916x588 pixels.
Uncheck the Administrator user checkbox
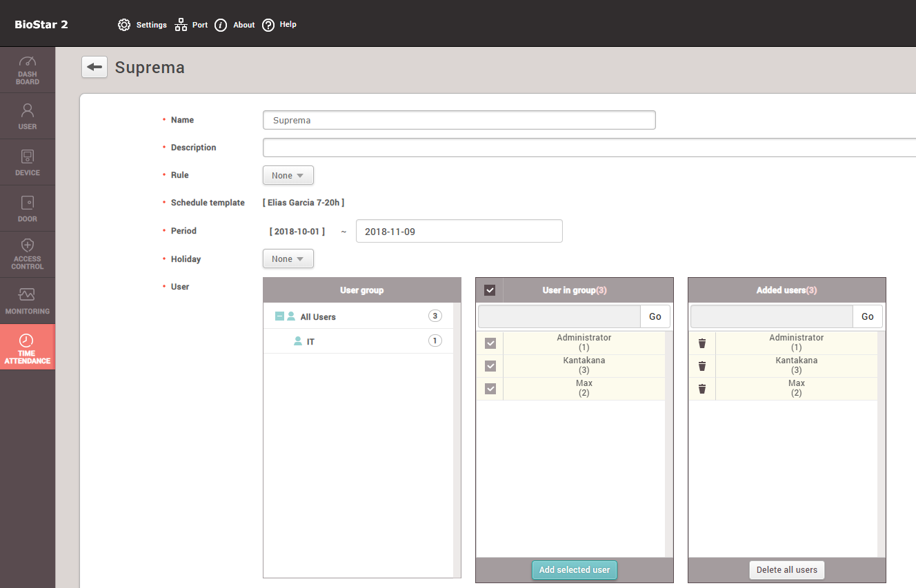[490, 343]
